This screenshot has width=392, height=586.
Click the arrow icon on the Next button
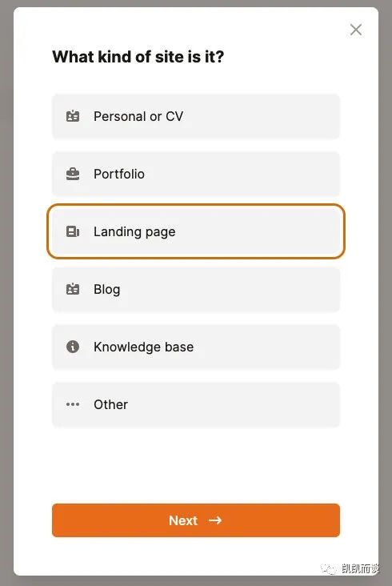pos(215,520)
